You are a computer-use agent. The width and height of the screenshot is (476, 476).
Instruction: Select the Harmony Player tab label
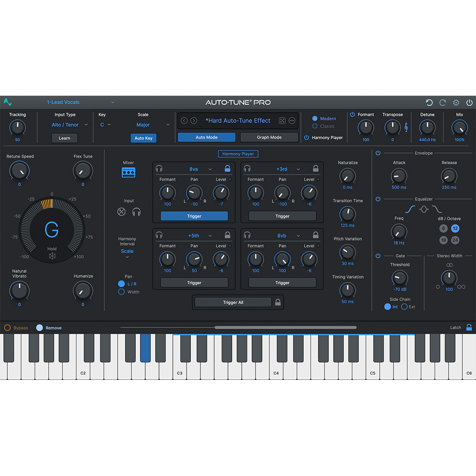click(x=238, y=154)
